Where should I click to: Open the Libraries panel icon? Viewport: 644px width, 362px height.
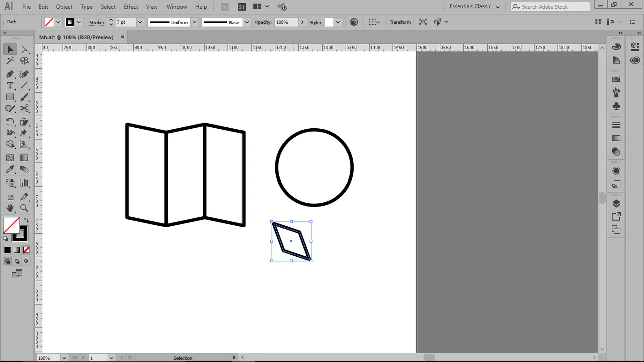(x=635, y=60)
